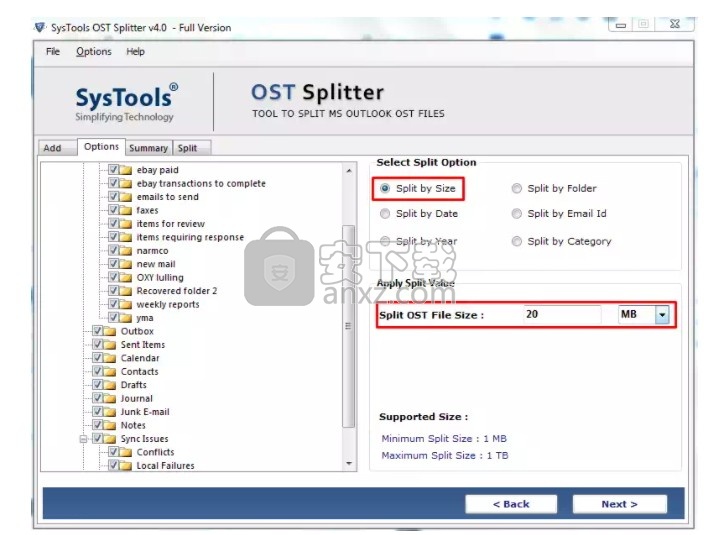This screenshot has height=535, width=704.
Task: Click the folder tree scroll down arrow
Action: click(349, 464)
